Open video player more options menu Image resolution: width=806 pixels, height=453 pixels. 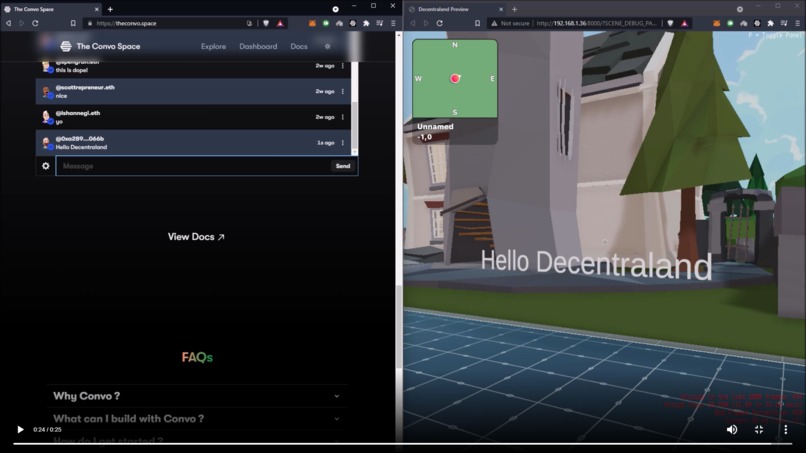pyautogui.click(x=785, y=429)
